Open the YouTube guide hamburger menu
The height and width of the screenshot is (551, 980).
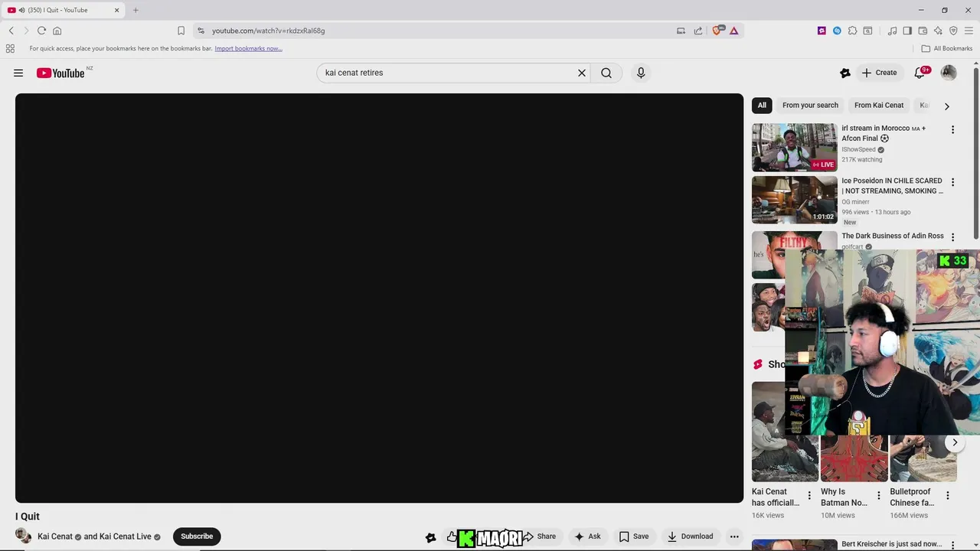pyautogui.click(x=18, y=73)
